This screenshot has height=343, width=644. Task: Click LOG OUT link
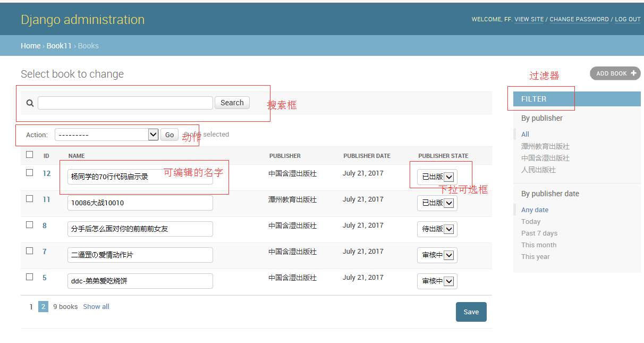click(x=628, y=19)
